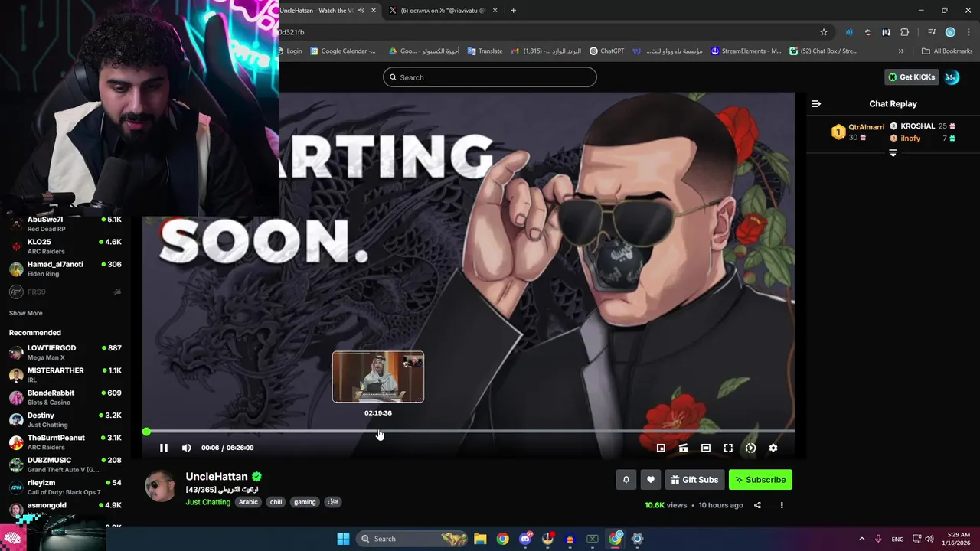Open offline FRS9 channel in sidebar
Screen dimensions: 980x551
coord(65,292)
